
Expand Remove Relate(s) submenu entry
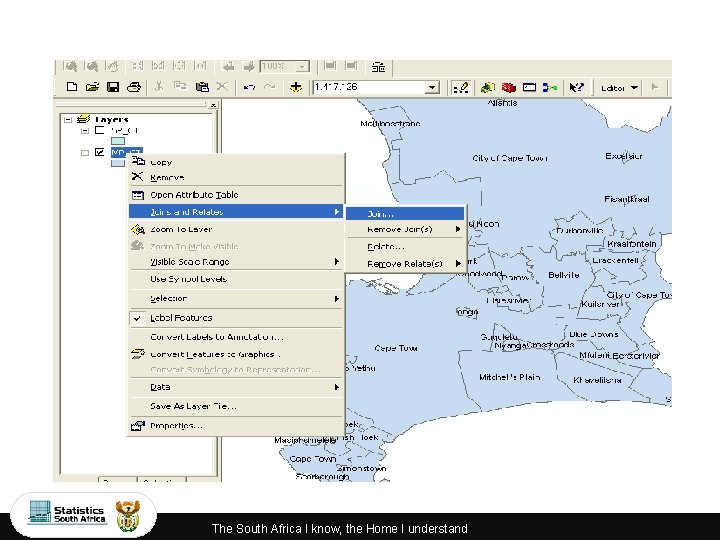click(405, 264)
